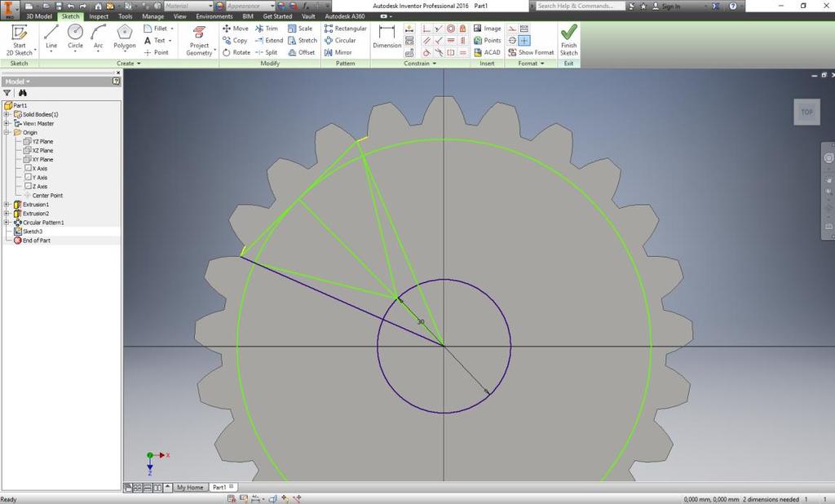Click the parallel constraint icon
The height and width of the screenshot is (504, 835).
(426, 41)
